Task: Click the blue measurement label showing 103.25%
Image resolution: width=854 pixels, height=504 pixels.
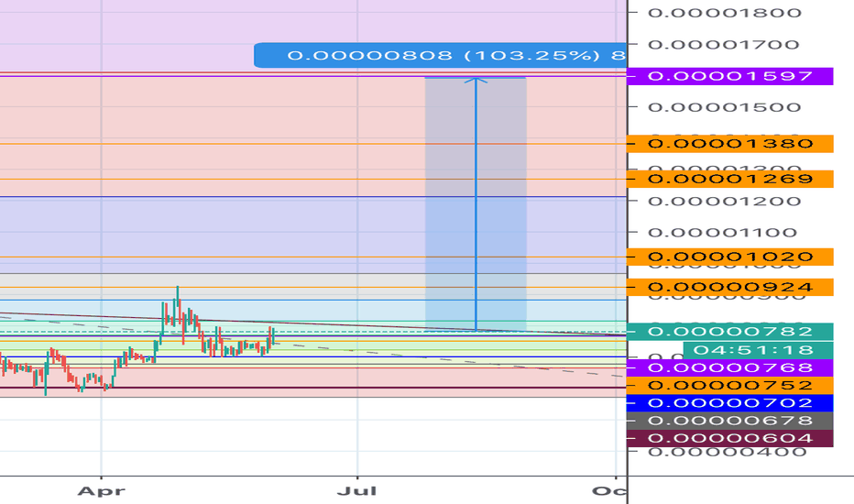Action: (440, 55)
